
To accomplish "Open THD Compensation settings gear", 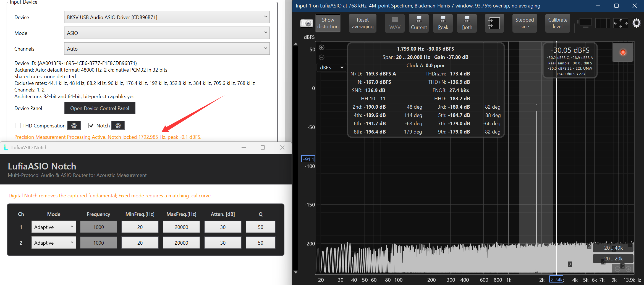I will (x=74, y=125).
